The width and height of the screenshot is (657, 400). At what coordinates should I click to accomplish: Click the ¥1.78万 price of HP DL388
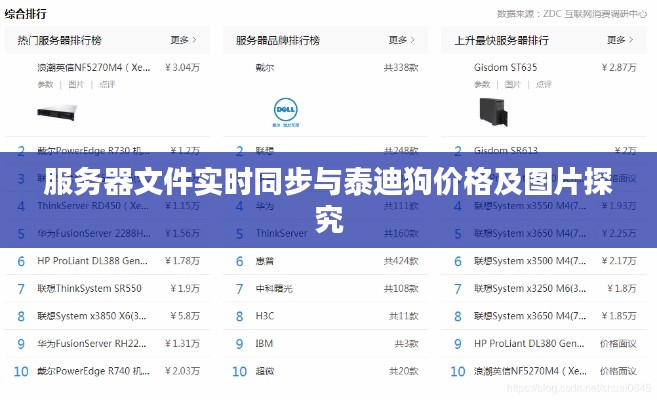(182, 261)
